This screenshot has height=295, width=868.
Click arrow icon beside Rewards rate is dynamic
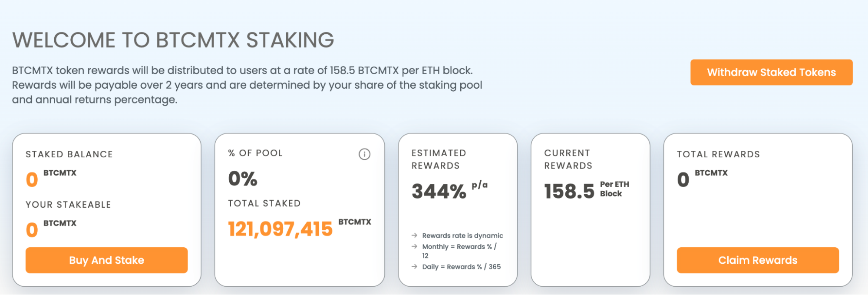[414, 235]
